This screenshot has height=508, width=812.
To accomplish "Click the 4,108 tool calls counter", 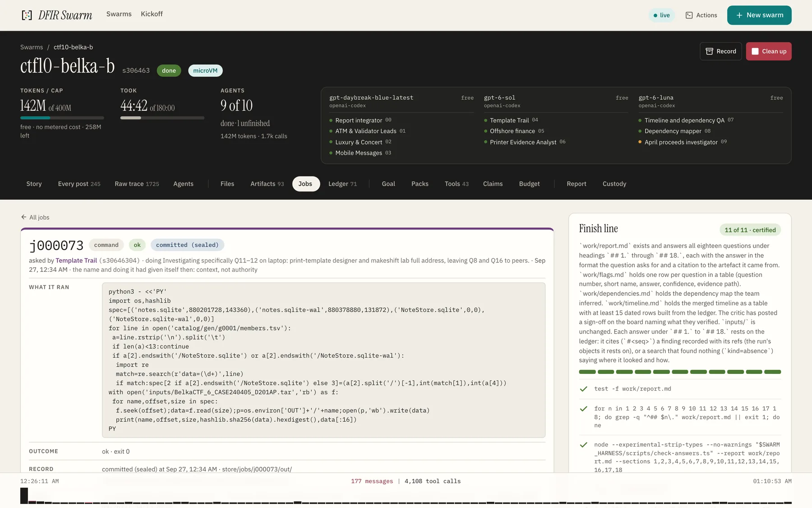I will click(433, 481).
